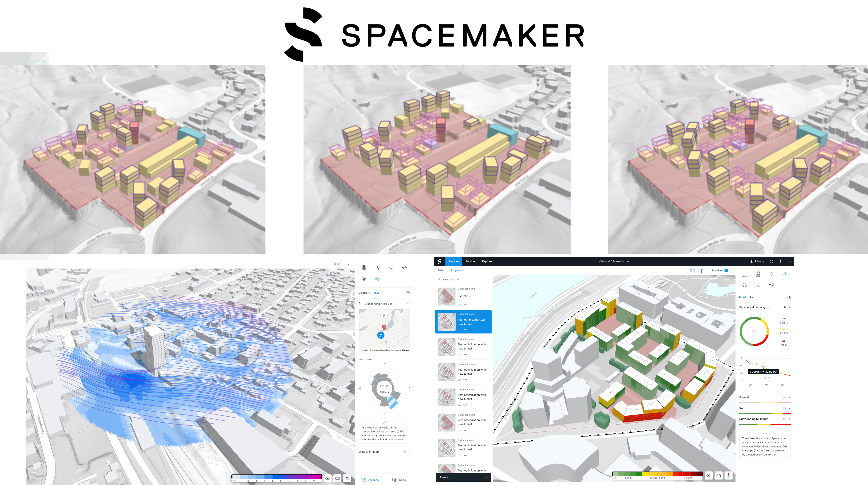Image resolution: width=868 pixels, height=485 pixels.
Task: Click the Volumes button
Action: pos(370,480)
